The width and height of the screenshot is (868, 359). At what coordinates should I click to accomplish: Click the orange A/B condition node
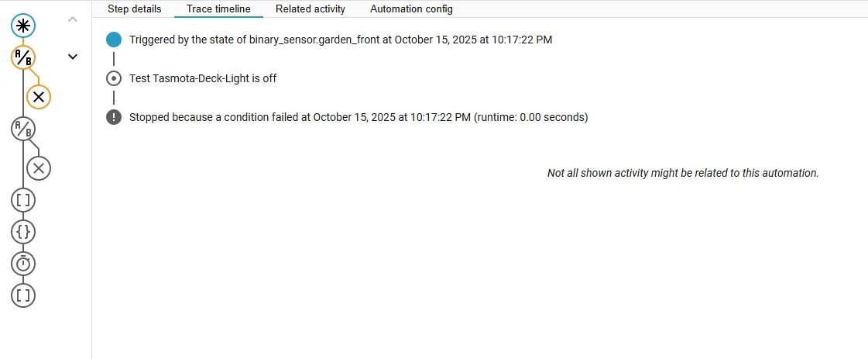click(x=23, y=57)
